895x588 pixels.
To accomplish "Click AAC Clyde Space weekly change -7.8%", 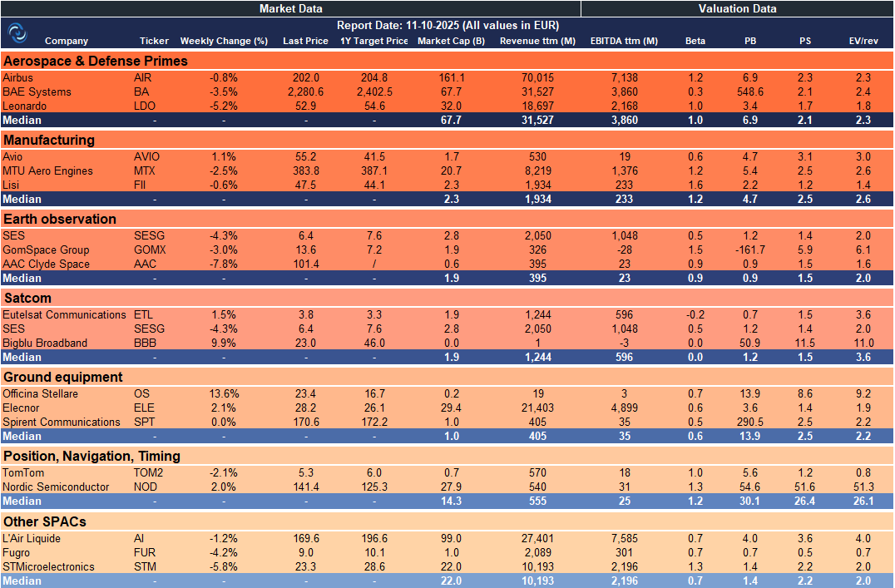I will coord(224,264).
